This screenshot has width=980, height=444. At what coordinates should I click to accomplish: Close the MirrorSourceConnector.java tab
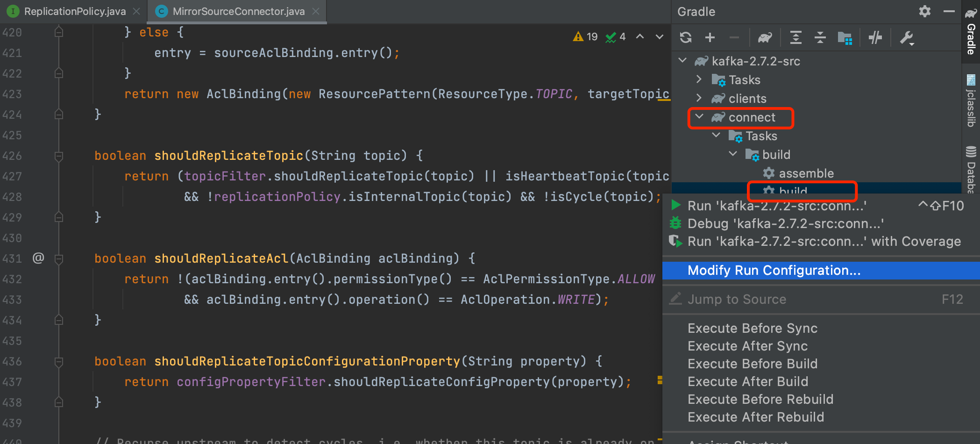316,11
